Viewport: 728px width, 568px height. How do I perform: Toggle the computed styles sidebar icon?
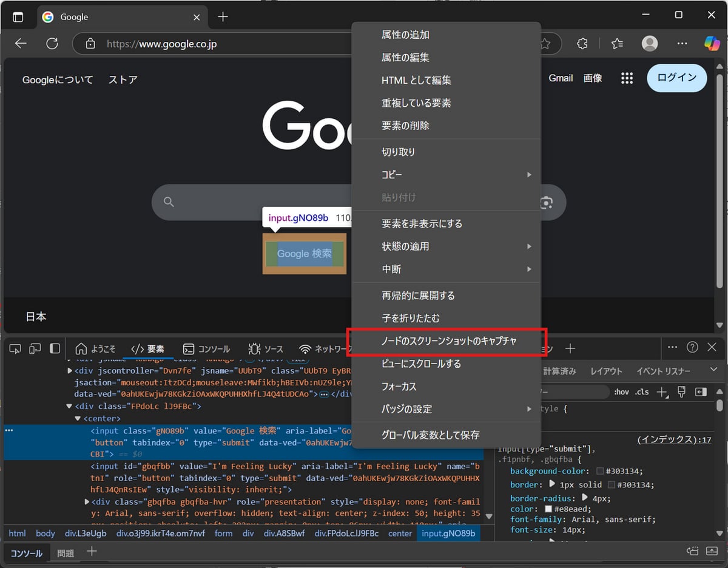pos(701,392)
